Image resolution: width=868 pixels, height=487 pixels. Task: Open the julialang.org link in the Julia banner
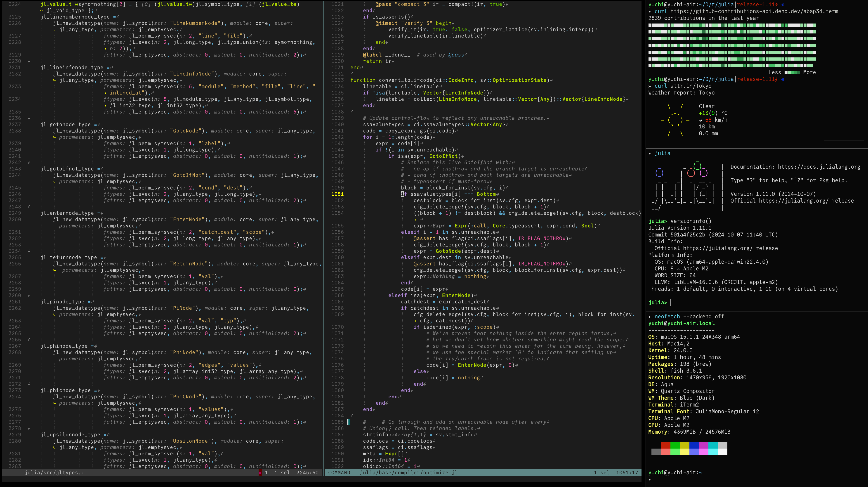pos(794,201)
